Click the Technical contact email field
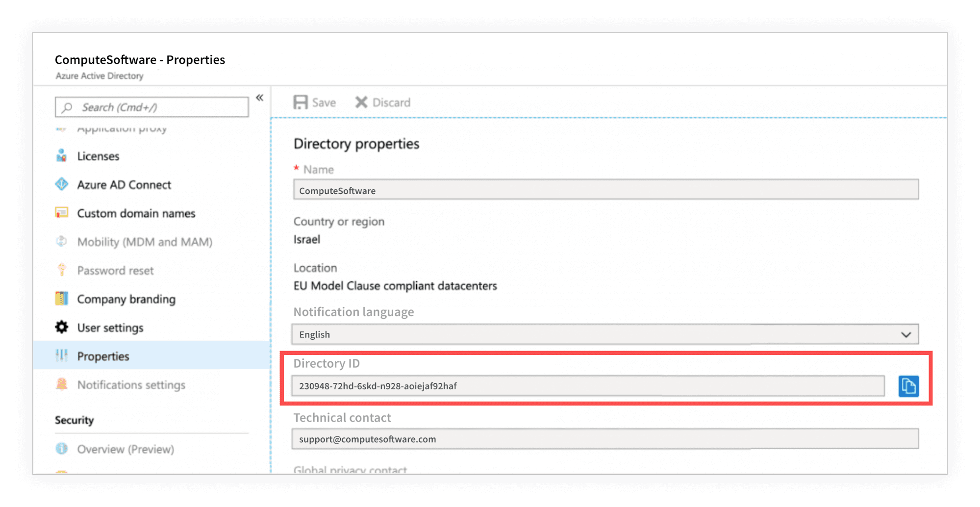 pos(605,439)
